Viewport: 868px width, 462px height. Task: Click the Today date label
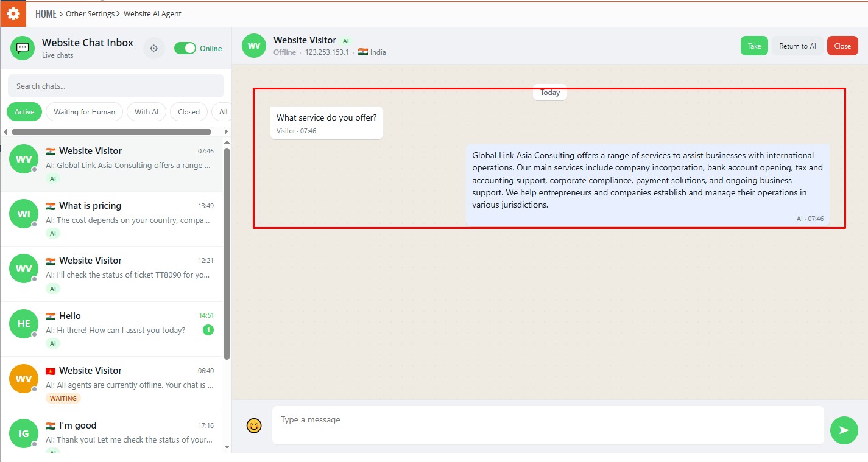(550, 93)
